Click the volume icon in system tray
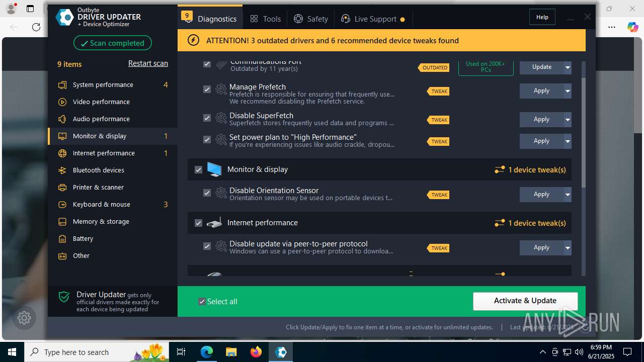The image size is (644, 362). click(579, 352)
